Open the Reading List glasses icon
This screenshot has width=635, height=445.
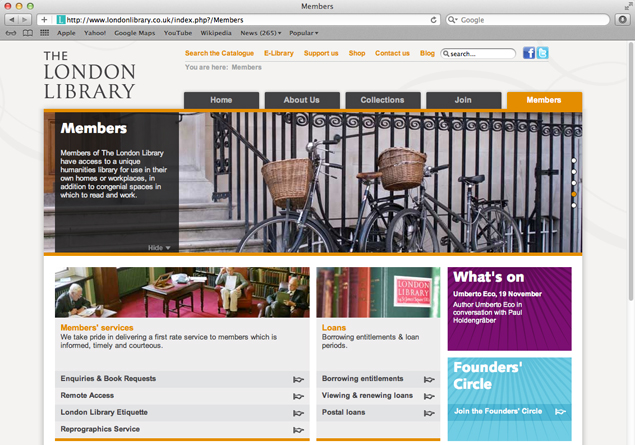pos(11,33)
